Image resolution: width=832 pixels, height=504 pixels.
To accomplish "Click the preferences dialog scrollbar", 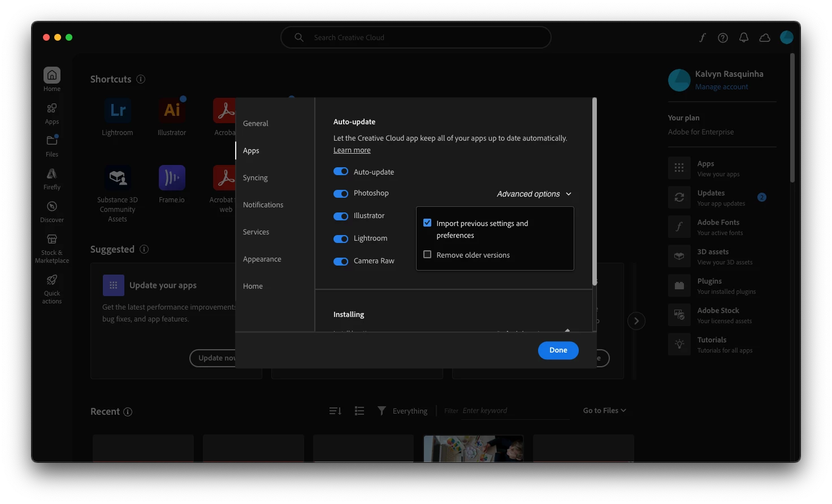I will tap(595, 191).
